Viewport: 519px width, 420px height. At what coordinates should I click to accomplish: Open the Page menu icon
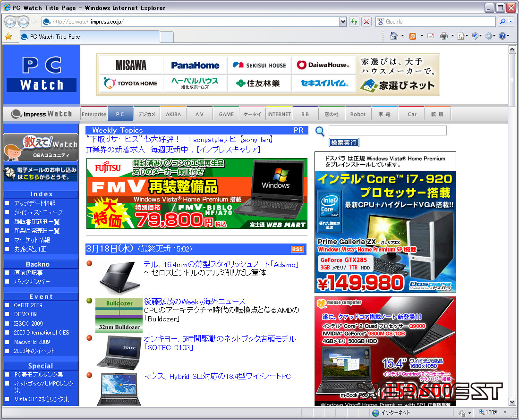[x=462, y=36]
